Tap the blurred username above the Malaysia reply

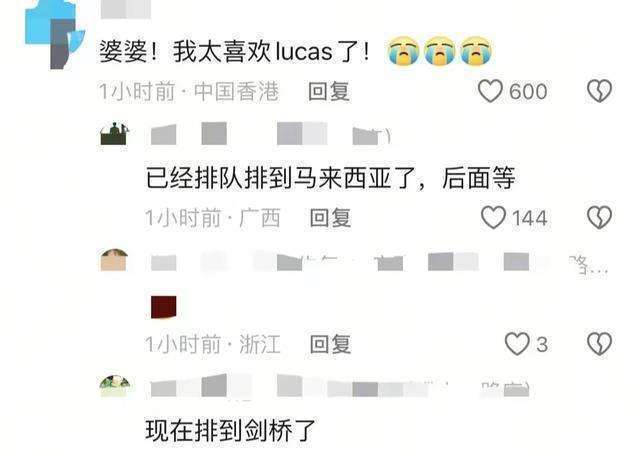(x=271, y=134)
